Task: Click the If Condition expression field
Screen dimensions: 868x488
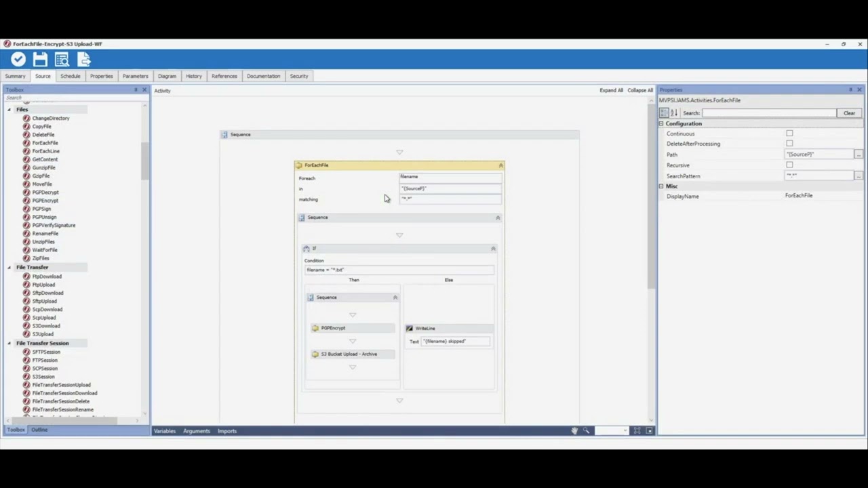Action: point(399,270)
